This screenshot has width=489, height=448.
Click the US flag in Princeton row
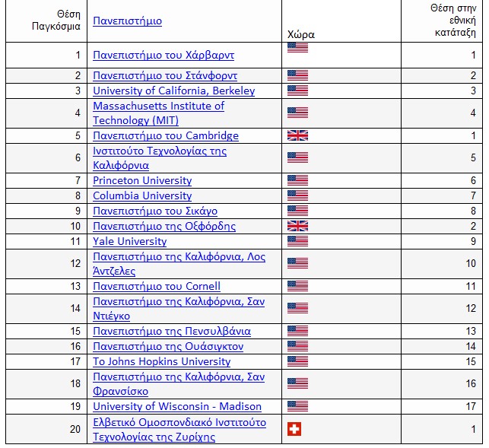(297, 180)
